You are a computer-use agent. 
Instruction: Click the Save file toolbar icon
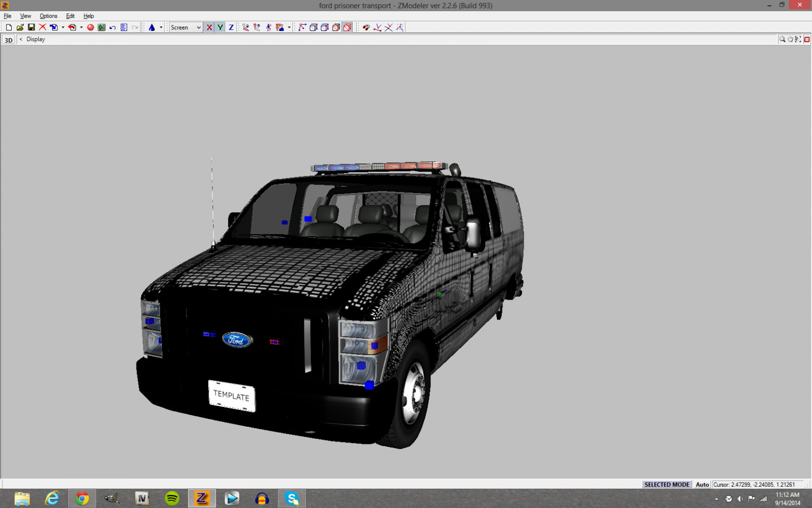coord(31,27)
